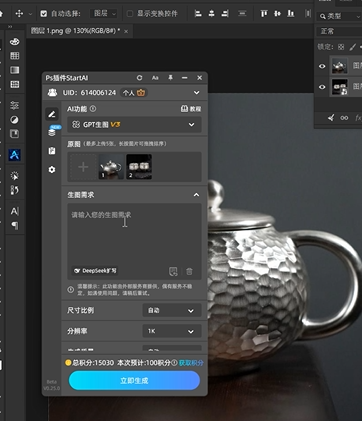The height and width of the screenshot is (421, 362).
Task: Click the 个人 membership crown badge
Action: pyautogui.click(x=134, y=93)
